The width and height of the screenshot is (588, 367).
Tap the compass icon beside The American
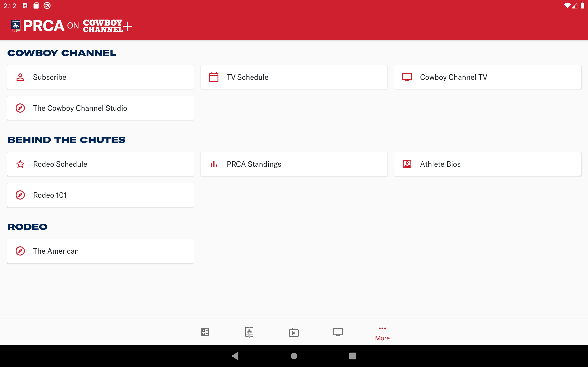[20, 251]
